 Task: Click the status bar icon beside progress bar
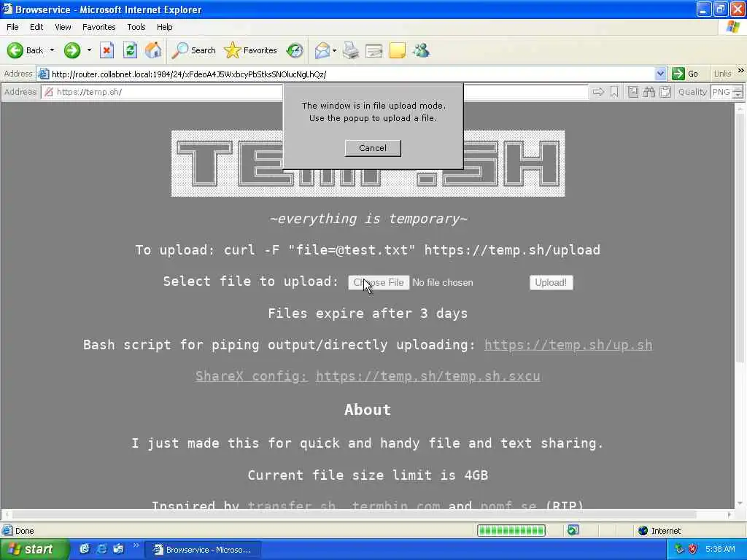point(573,530)
